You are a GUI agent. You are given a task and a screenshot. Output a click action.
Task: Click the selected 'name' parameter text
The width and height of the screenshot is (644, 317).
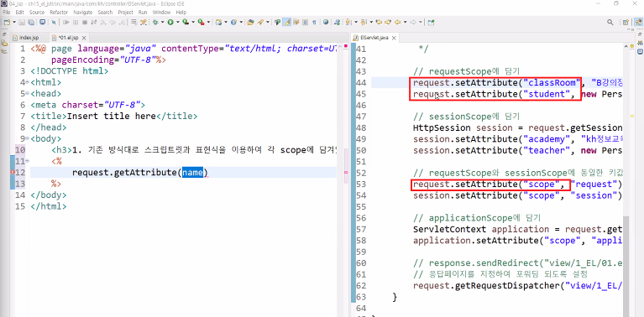(192, 173)
